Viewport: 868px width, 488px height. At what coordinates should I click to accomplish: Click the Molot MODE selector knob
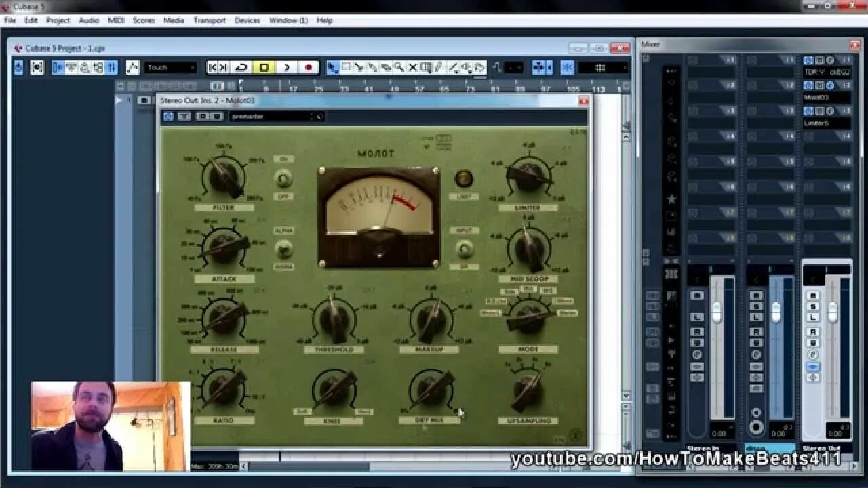pyautogui.click(x=528, y=319)
